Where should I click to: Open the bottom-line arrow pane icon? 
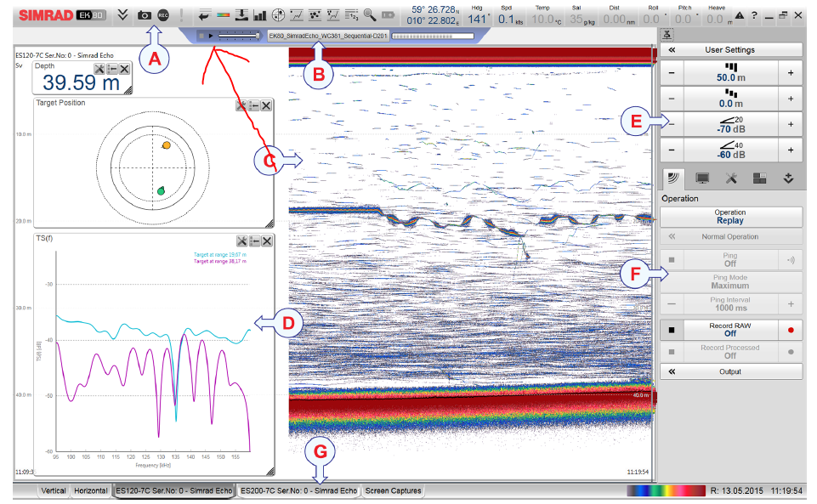204,15
